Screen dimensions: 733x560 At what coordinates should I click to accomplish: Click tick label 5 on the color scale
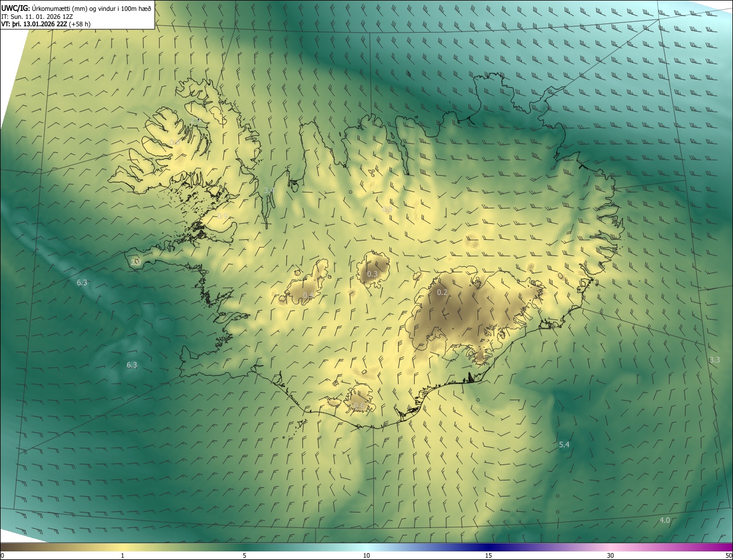(245, 555)
